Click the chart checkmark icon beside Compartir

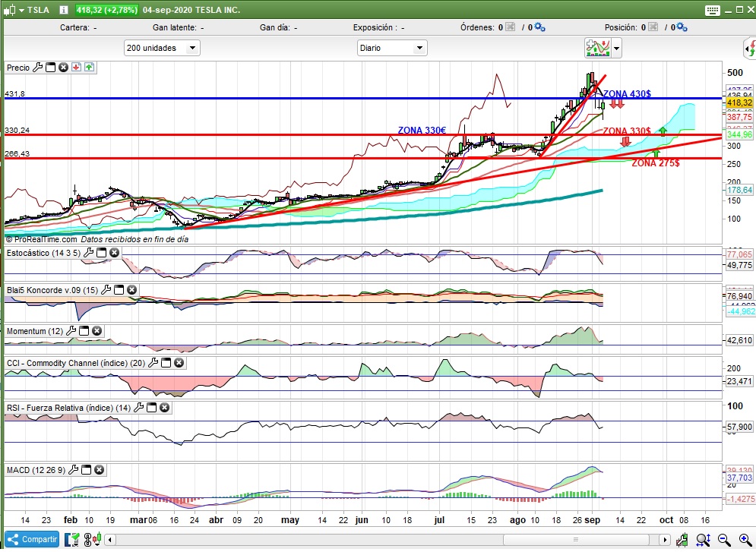[72, 540]
